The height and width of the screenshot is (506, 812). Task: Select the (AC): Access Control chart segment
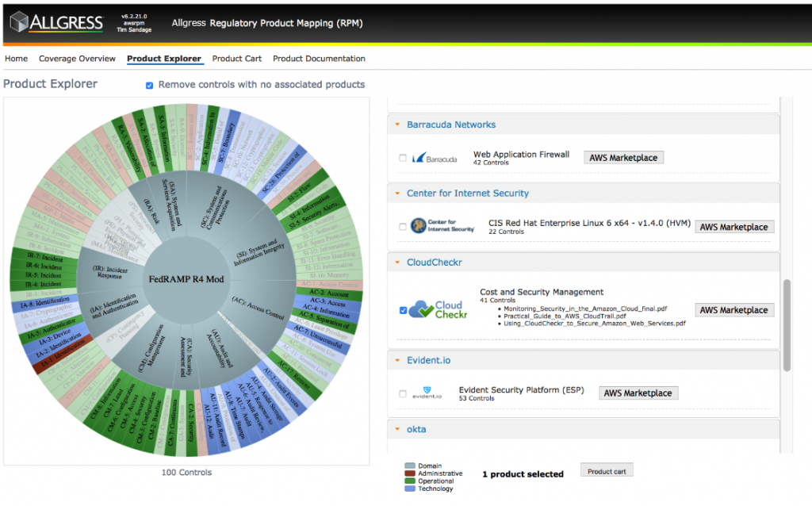pos(258,309)
